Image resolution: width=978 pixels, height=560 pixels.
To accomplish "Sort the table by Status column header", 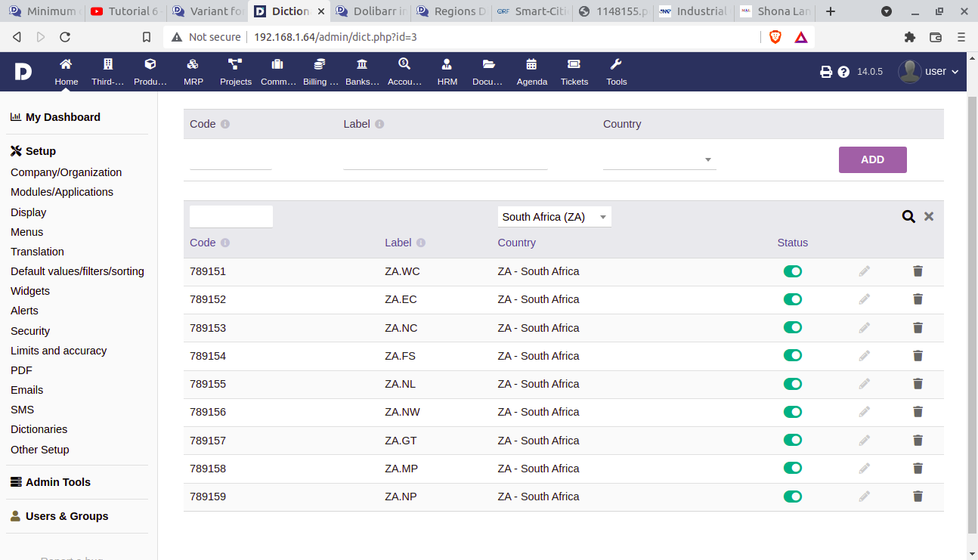I will [792, 243].
